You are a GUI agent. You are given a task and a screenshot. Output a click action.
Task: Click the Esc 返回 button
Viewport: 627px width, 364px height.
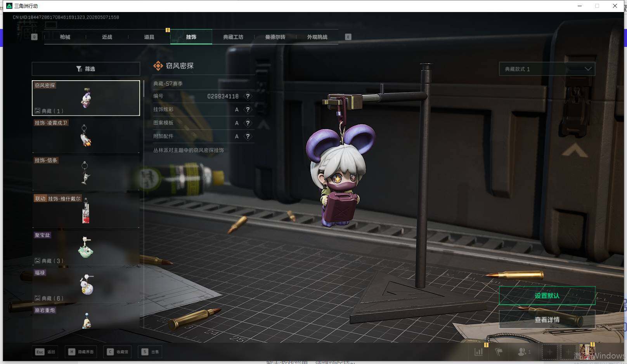pos(45,352)
